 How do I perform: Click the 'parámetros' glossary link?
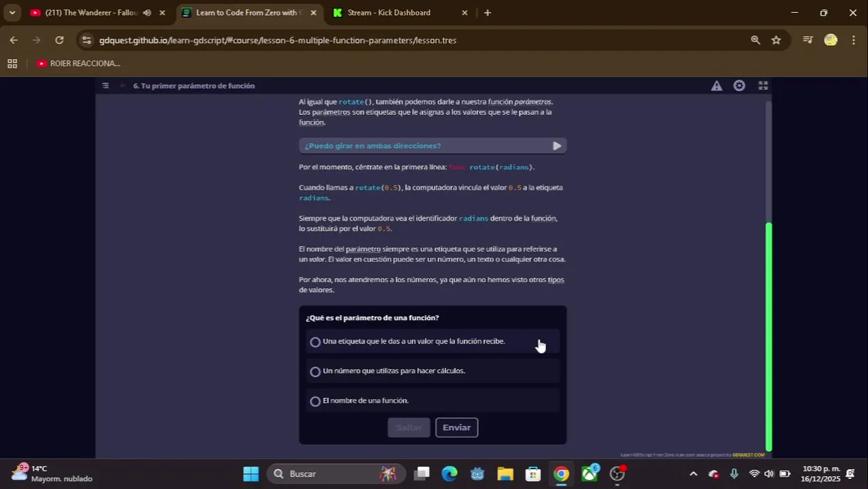point(331,112)
